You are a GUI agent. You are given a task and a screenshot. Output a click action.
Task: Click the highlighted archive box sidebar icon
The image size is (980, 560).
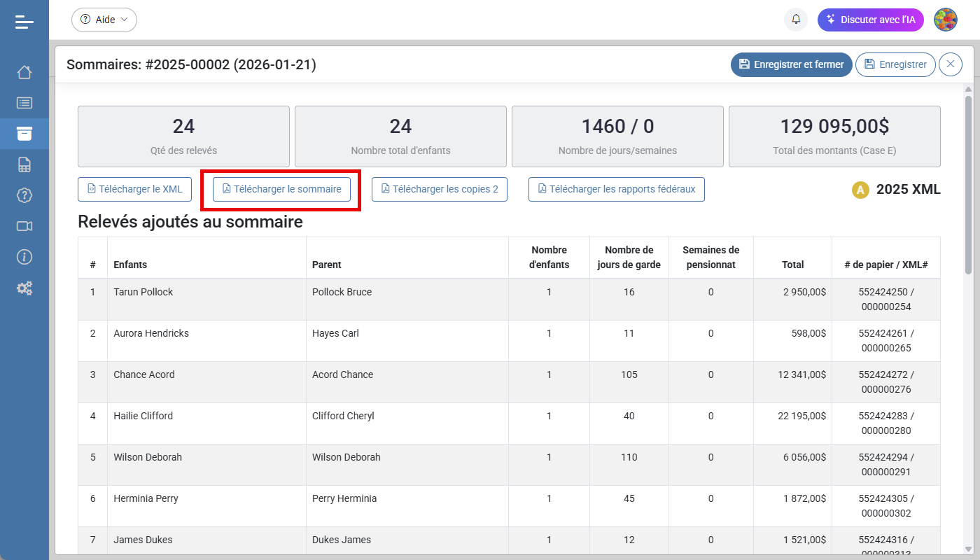click(24, 133)
